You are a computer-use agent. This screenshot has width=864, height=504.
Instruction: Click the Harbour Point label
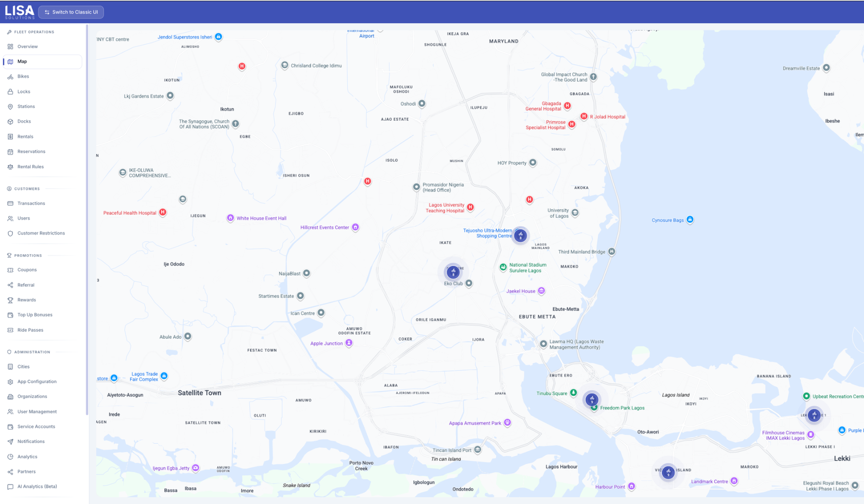pyautogui.click(x=610, y=487)
